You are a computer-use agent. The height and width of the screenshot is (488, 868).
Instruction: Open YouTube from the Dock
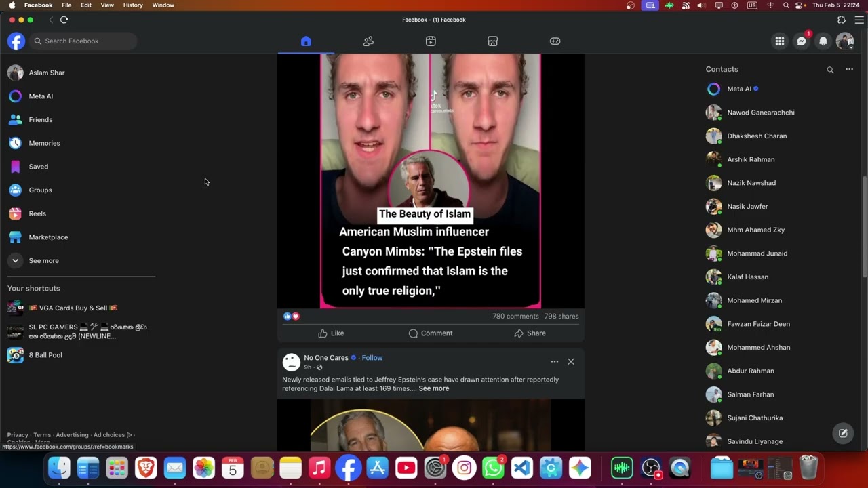coord(406,468)
